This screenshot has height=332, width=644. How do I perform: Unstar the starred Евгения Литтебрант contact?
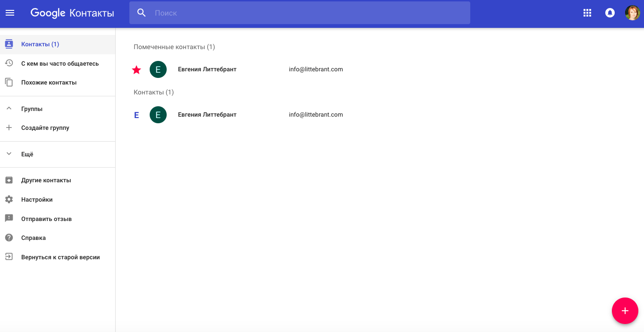coord(136,70)
